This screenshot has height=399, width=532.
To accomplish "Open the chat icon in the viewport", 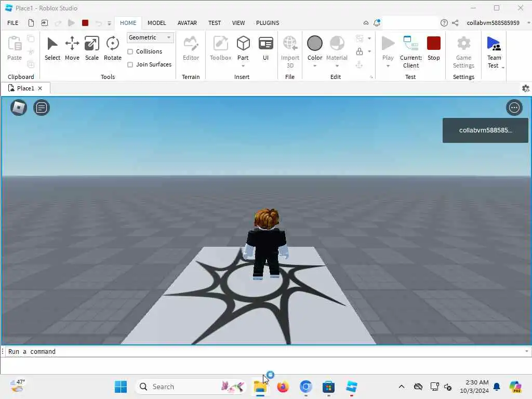I will pos(42,108).
